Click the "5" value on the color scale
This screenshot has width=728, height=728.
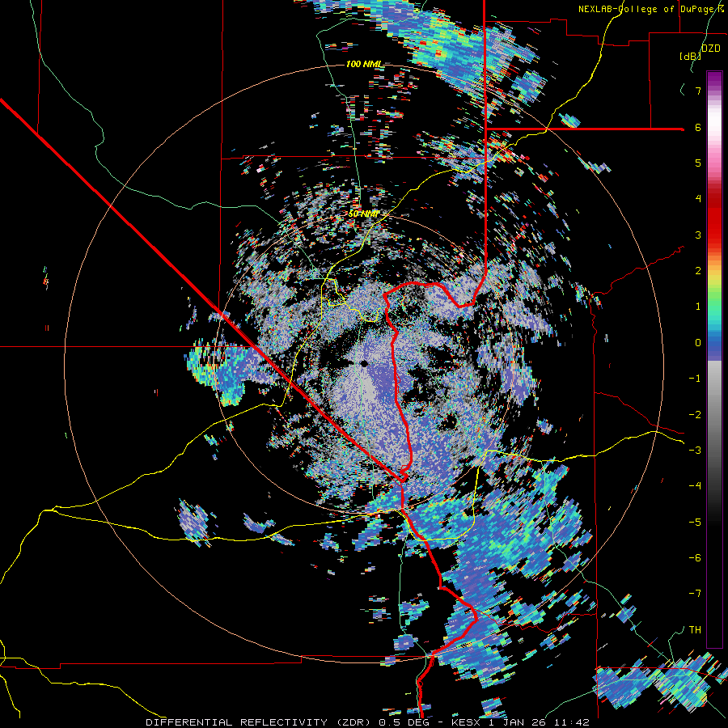click(x=698, y=163)
